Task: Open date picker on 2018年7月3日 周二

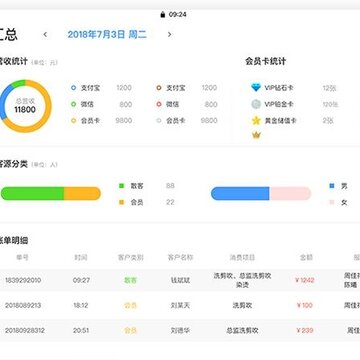Action: [107, 34]
